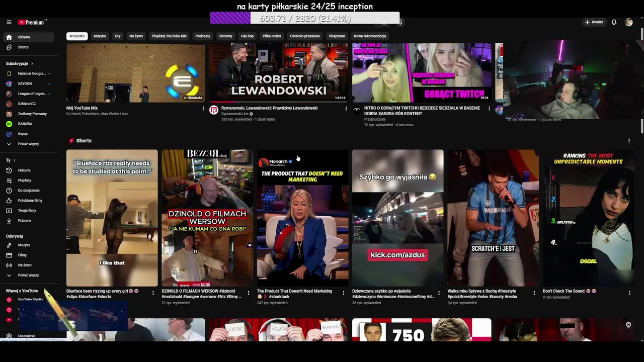Open Shorts shelf options menu
The image size is (644, 362).
[629, 141]
